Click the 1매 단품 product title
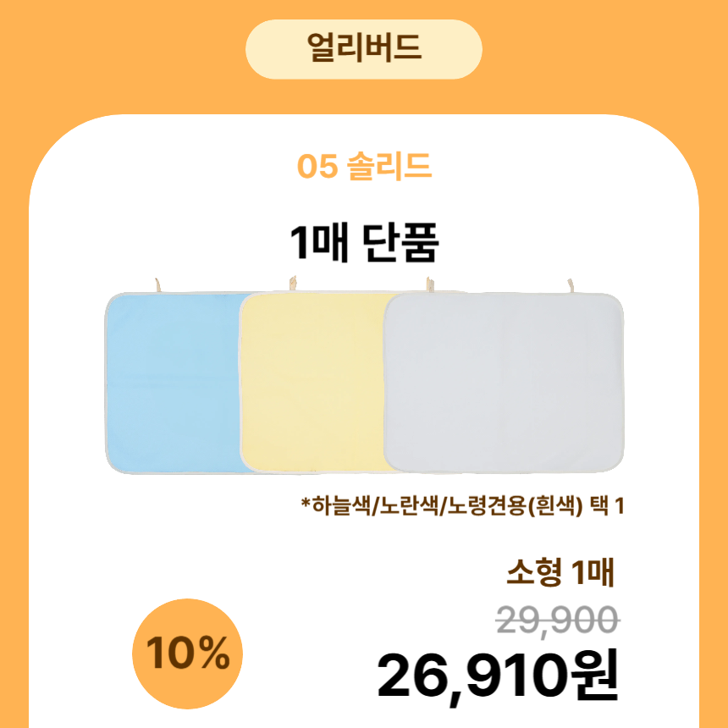Viewport: 728px width, 728px height. point(364,245)
